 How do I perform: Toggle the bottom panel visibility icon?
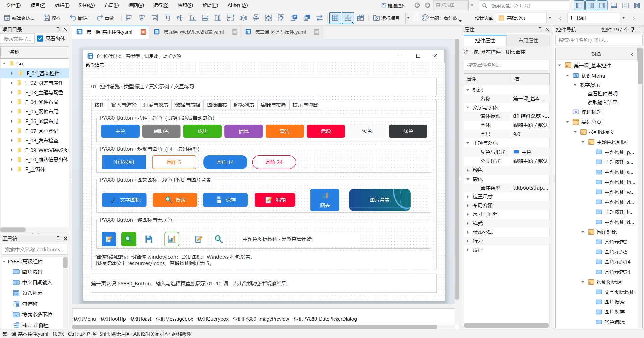[x=614, y=5]
